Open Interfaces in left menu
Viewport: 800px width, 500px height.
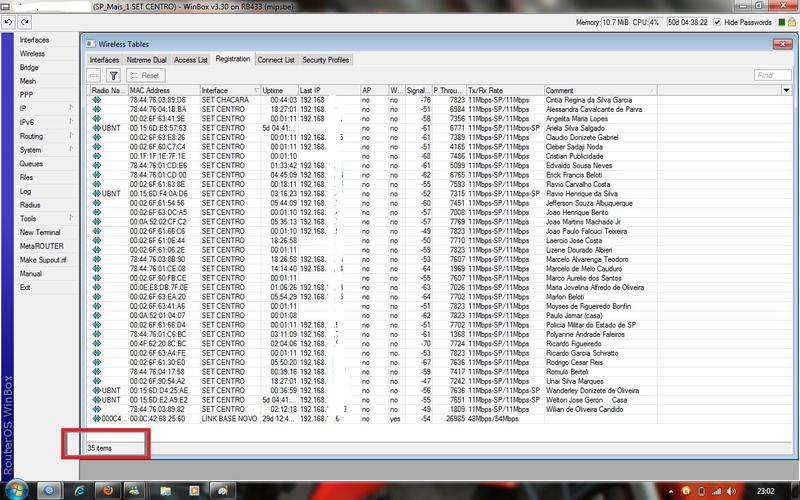coord(34,40)
